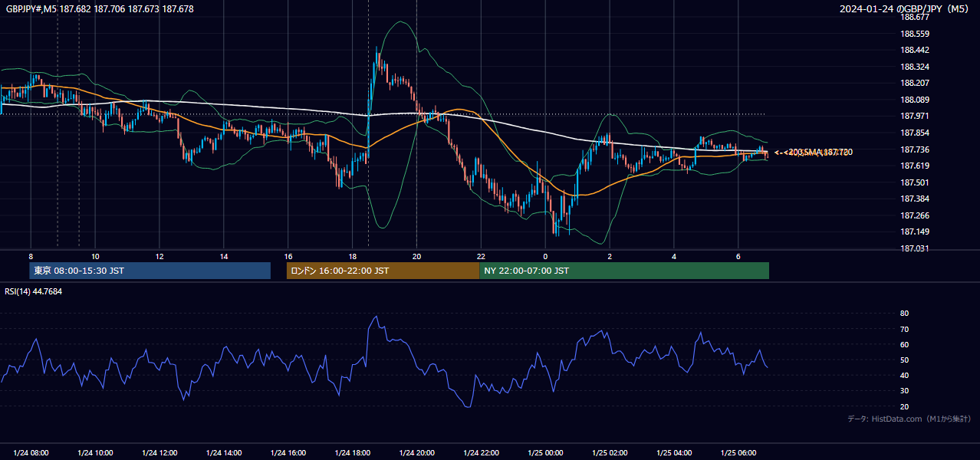The width and height of the screenshot is (980, 460).
Task: Click the 1/25 00:00 time axis label
Action: click(x=546, y=453)
